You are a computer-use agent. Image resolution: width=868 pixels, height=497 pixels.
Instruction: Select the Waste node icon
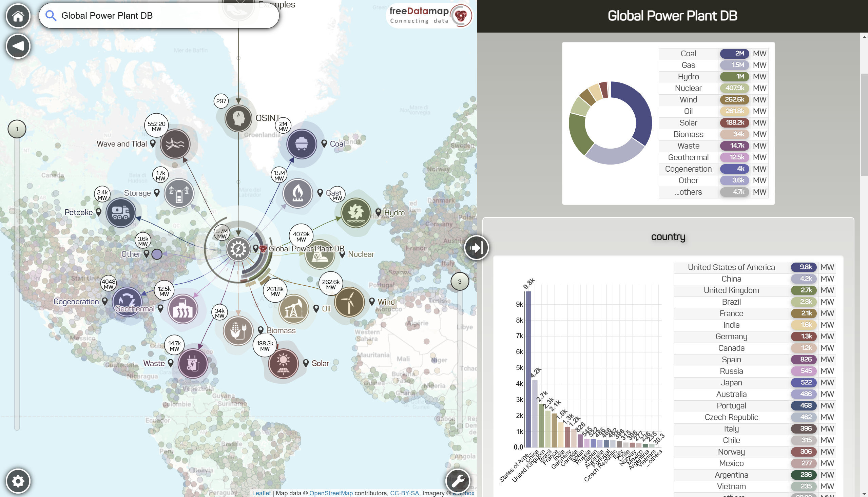click(193, 364)
